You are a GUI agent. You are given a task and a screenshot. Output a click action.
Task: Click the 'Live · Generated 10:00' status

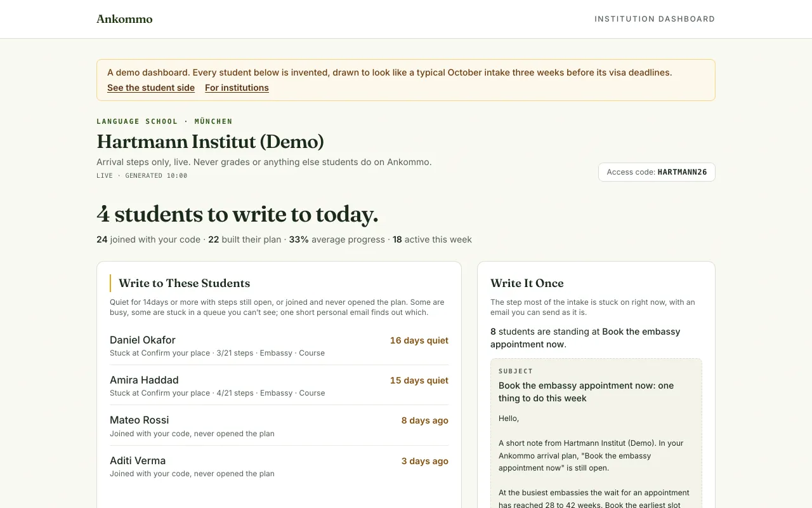pyautogui.click(x=142, y=176)
